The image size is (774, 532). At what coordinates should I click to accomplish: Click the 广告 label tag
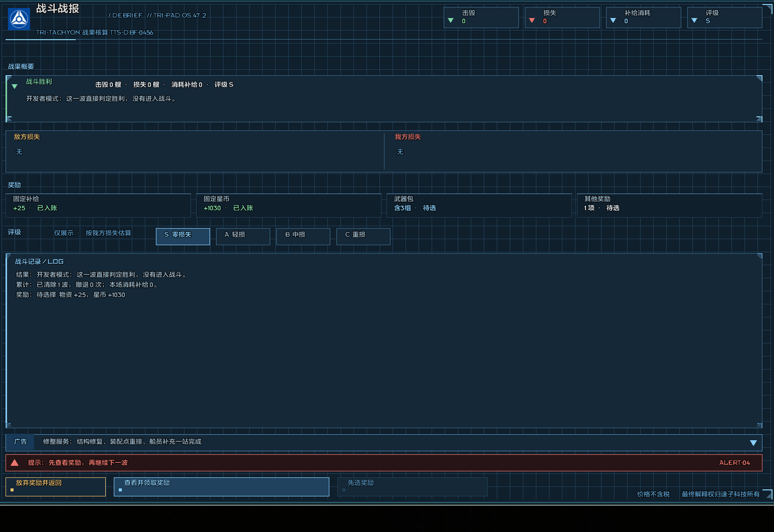pos(20,442)
